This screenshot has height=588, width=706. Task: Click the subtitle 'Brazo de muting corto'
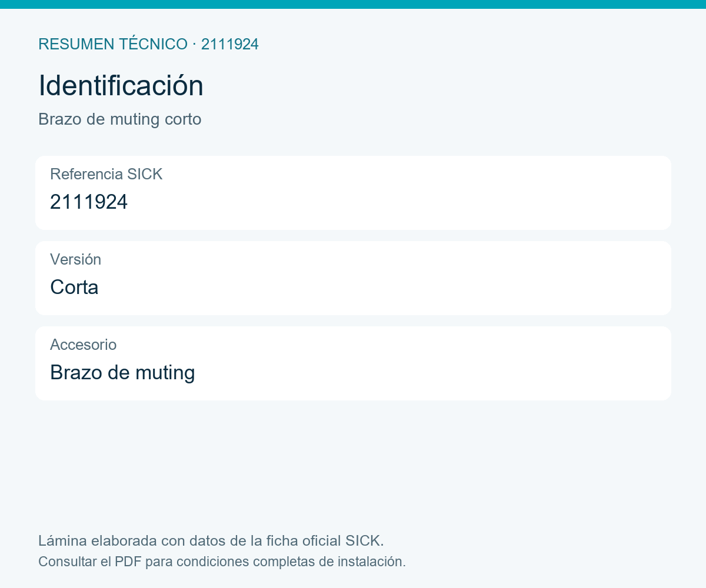pyautogui.click(x=120, y=119)
